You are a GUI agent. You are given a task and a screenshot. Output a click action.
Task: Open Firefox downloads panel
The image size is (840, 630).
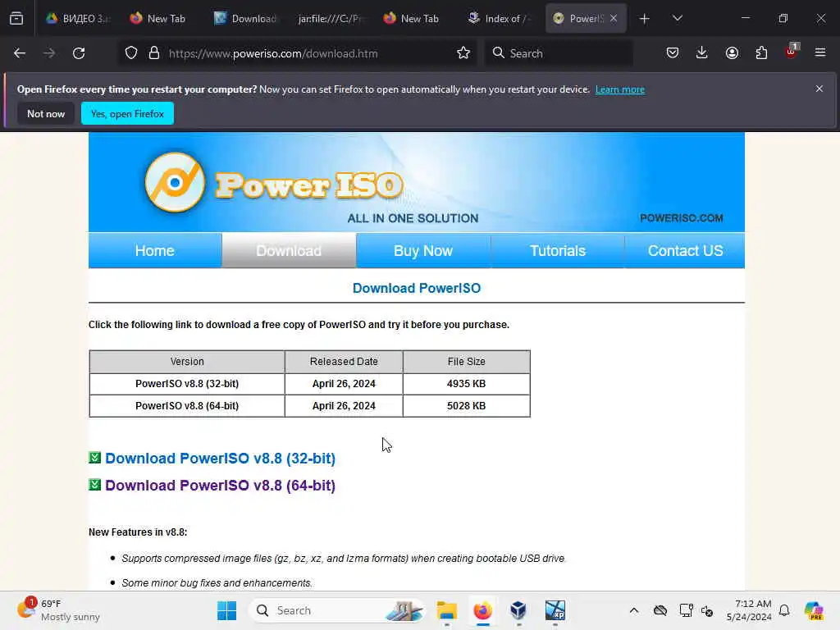click(x=702, y=53)
